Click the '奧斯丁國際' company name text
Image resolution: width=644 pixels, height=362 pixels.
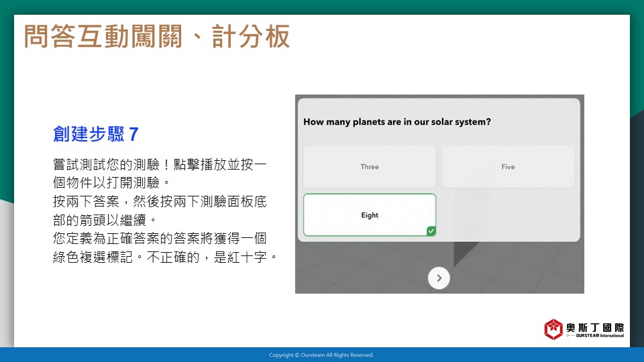[595, 327]
